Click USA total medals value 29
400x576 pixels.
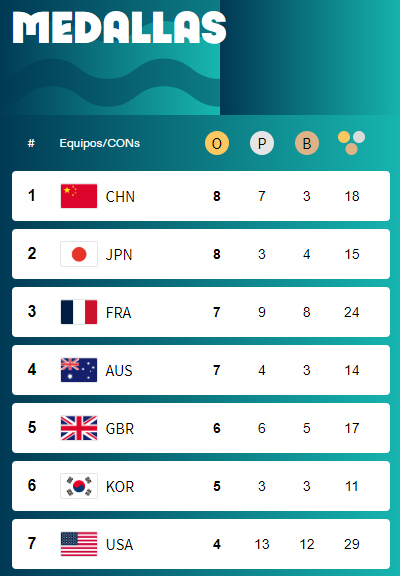click(x=352, y=544)
